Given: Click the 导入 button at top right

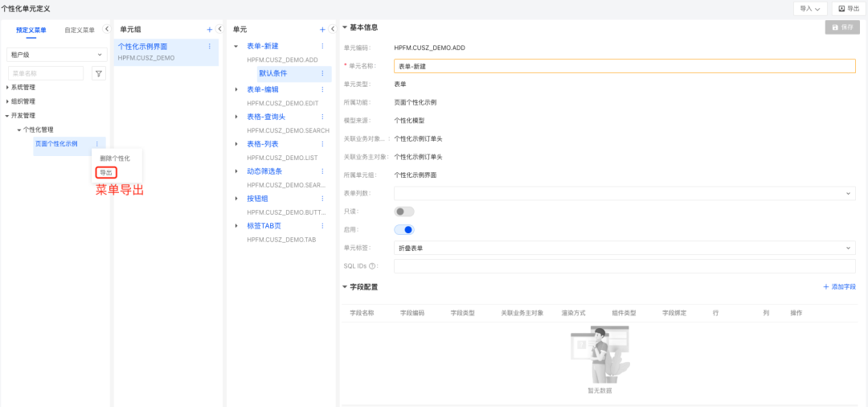Looking at the screenshot, I should (809, 8).
